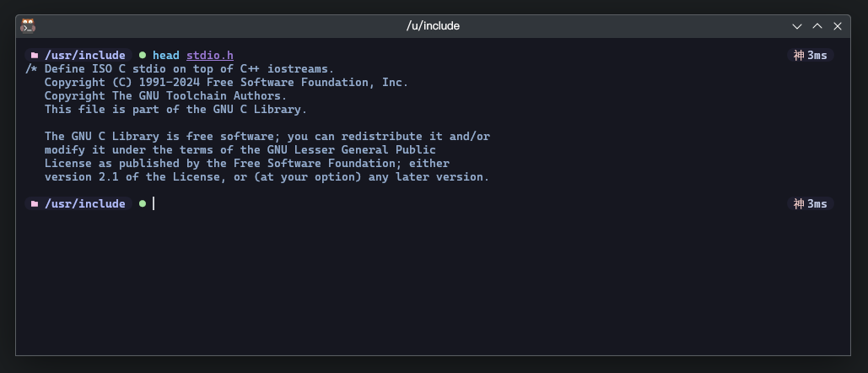Click the kanji icon in the lower duration badge
The image size is (868, 373).
[x=799, y=203]
